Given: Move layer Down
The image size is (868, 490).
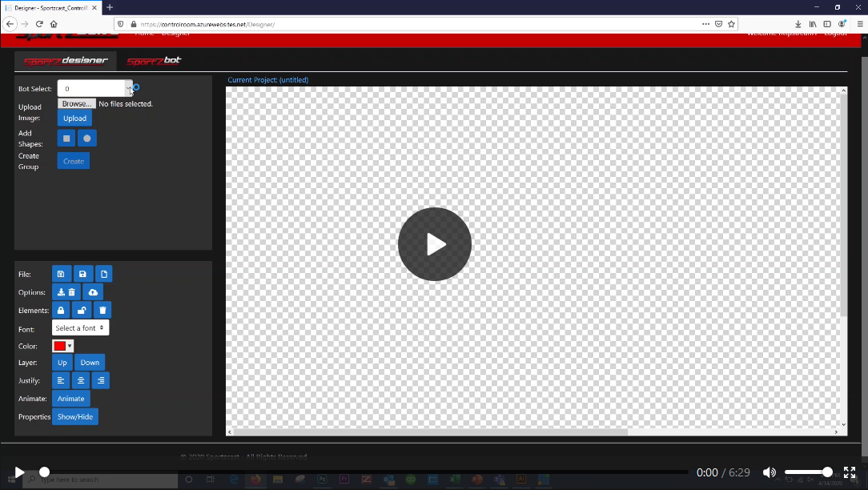Looking at the screenshot, I should click(90, 363).
